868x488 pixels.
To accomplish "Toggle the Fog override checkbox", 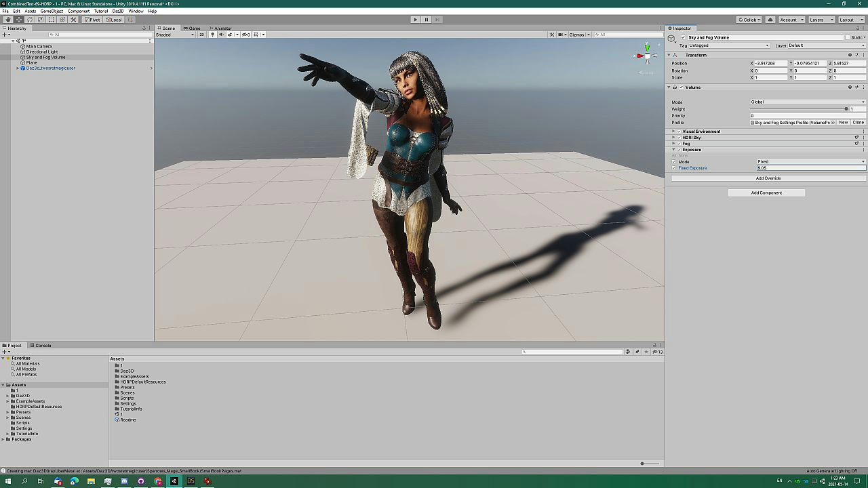I will tap(679, 144).
